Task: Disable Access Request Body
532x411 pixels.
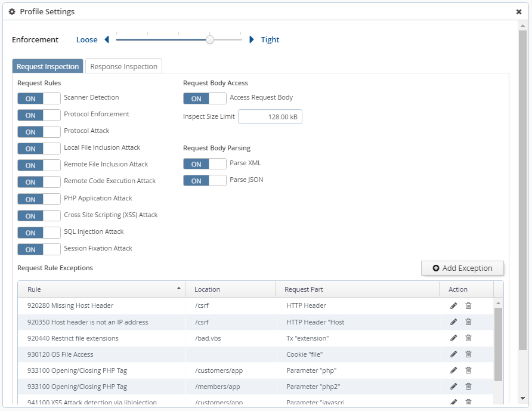Action: tap(203, 97)
